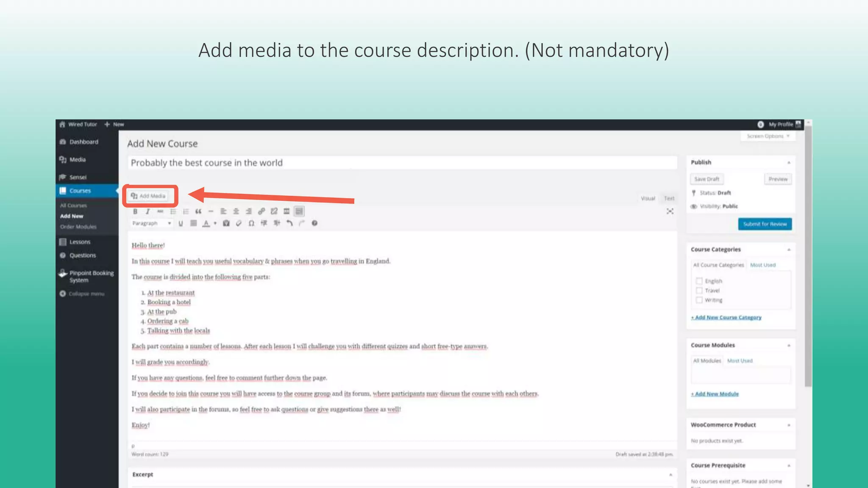Insert a horizontal line
The height and width of the screenshot is (488, 868).
click(x=211, y=211)
